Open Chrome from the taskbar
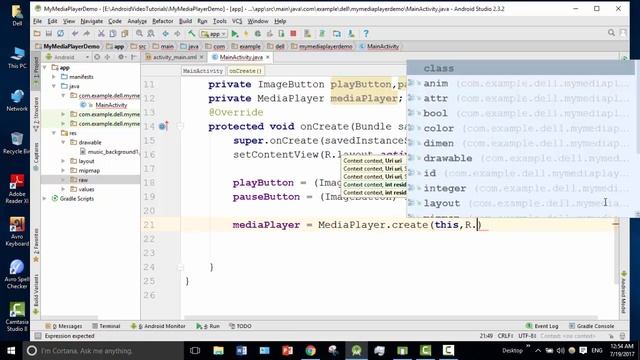The height and width of the screenshot is (360, 640). (311, 351)
